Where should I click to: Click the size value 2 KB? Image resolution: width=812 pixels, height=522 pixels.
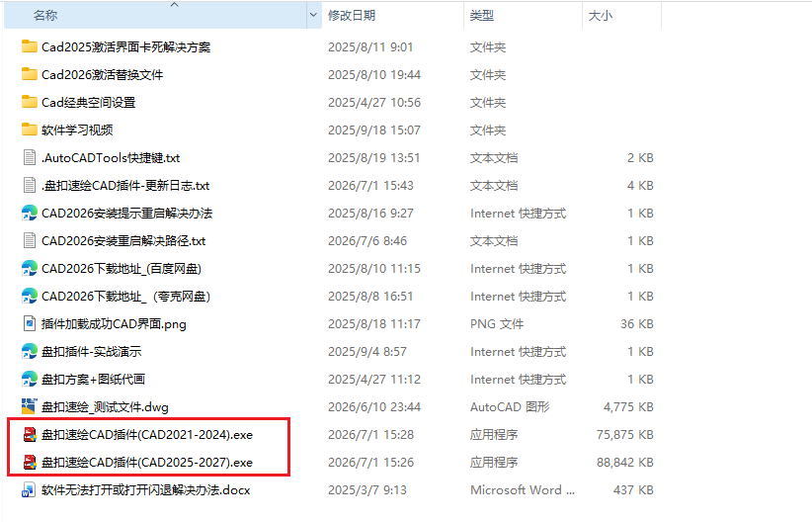coord(640,158)
